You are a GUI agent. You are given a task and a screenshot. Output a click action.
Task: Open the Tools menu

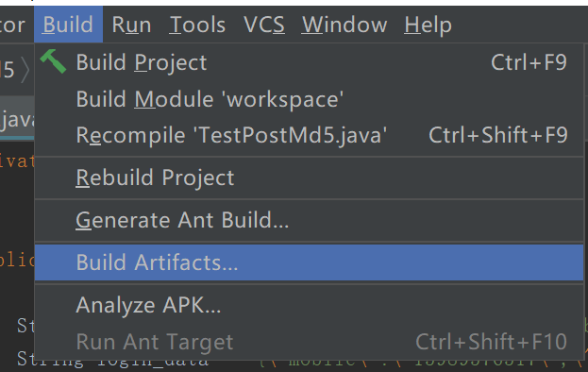point(197,25)
